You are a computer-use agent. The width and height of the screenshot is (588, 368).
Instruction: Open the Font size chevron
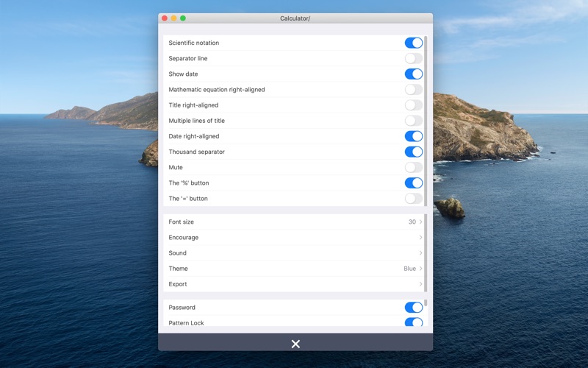pyautogui.click(x=420, y=222)
